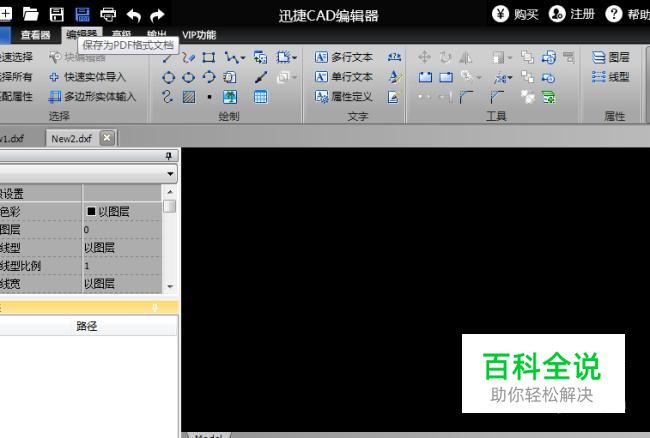Click the Chamfer corner tool icon
Screen dimensions: 650x438
[497, 97]
